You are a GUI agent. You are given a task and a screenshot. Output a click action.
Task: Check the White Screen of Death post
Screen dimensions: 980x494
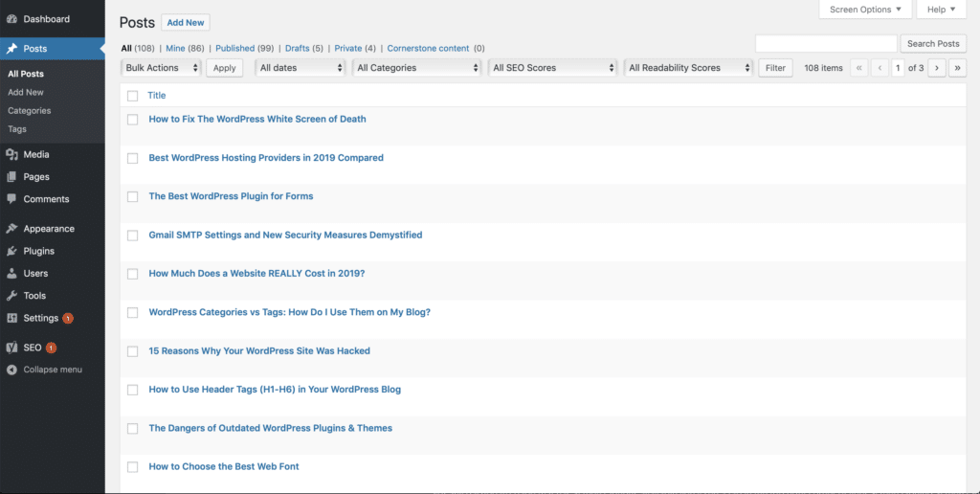pos(132,120)
